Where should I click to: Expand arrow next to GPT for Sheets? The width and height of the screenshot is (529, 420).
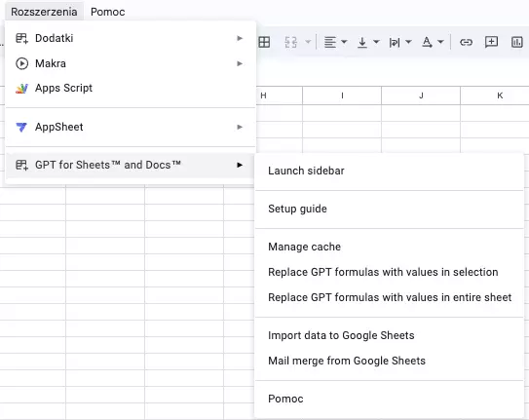coord(240,165)
